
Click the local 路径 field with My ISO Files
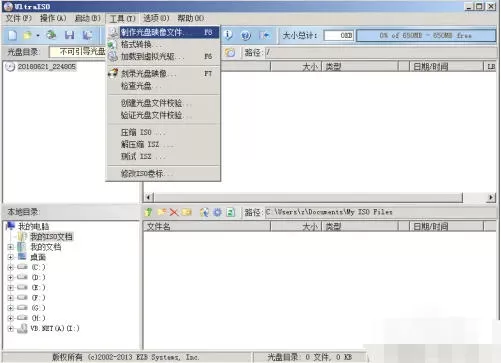(x=381, y=212)
